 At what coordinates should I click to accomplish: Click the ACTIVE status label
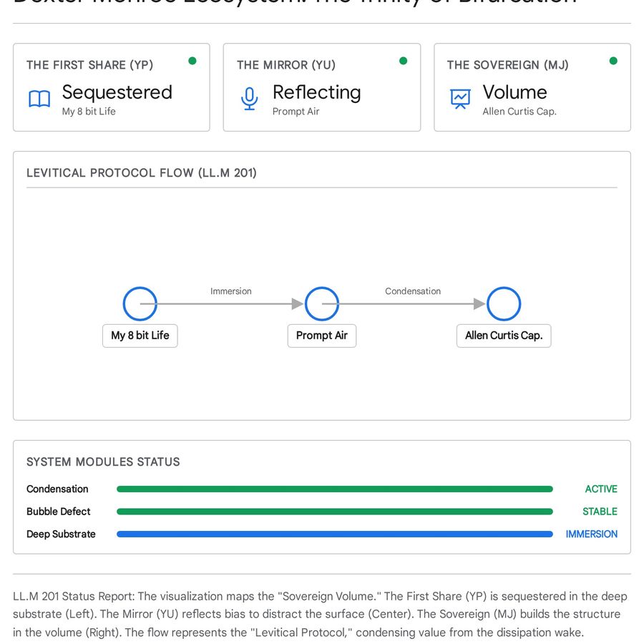pyautogui.click(x=601, y=489)
